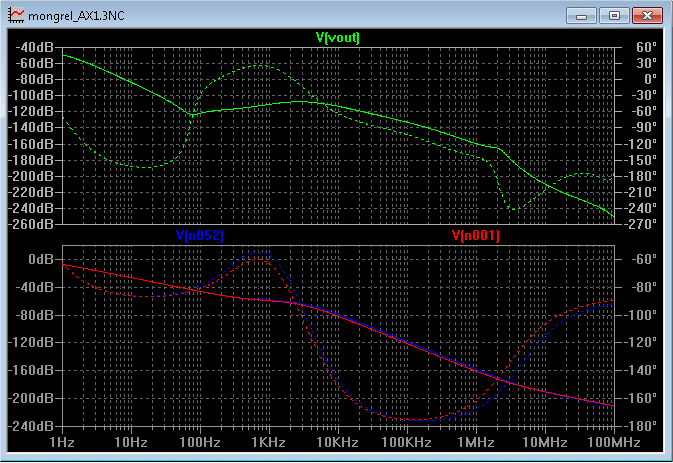Click the -240dB label on lower pane
Screen dimensions: 673x463
pyautogui.click(x=31, y=426)
